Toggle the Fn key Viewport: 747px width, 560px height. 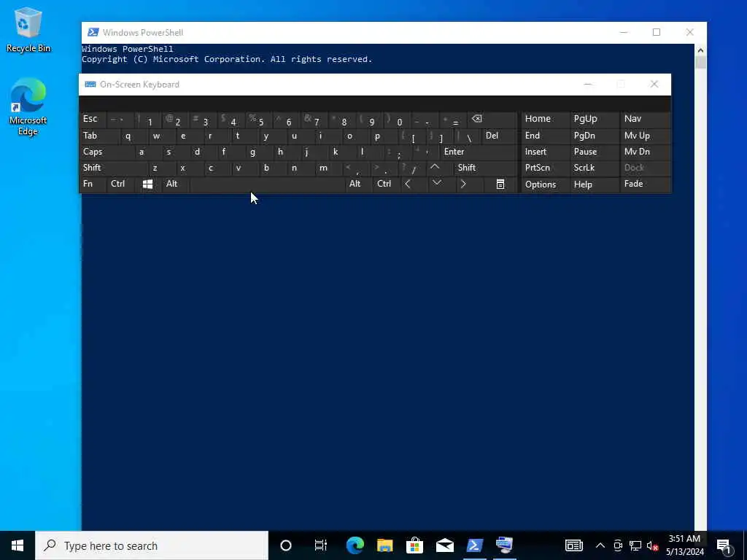click(x=93, y=184)
